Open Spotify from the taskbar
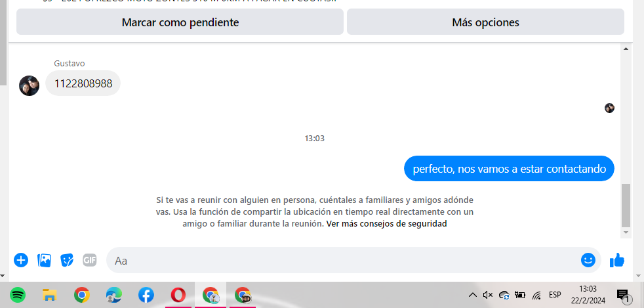The image size is (644, 308). click(18, 295)
